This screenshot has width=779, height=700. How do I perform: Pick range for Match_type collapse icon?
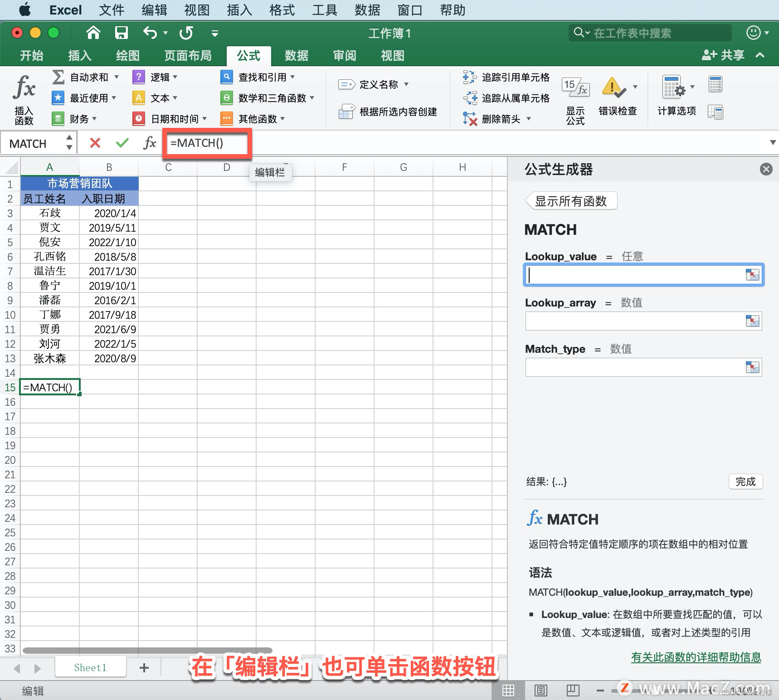point(752,367)
